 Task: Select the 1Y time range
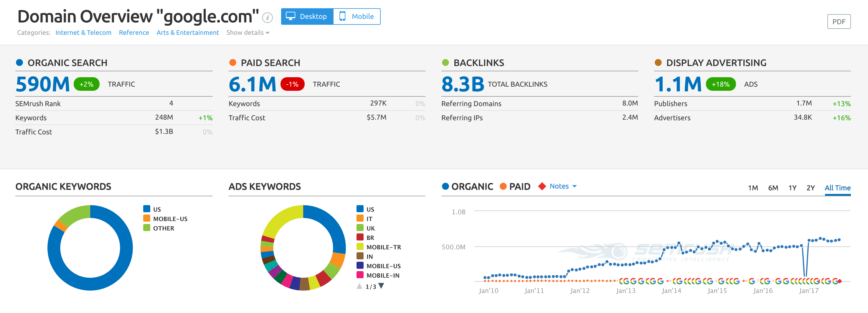tap(792, 188)
